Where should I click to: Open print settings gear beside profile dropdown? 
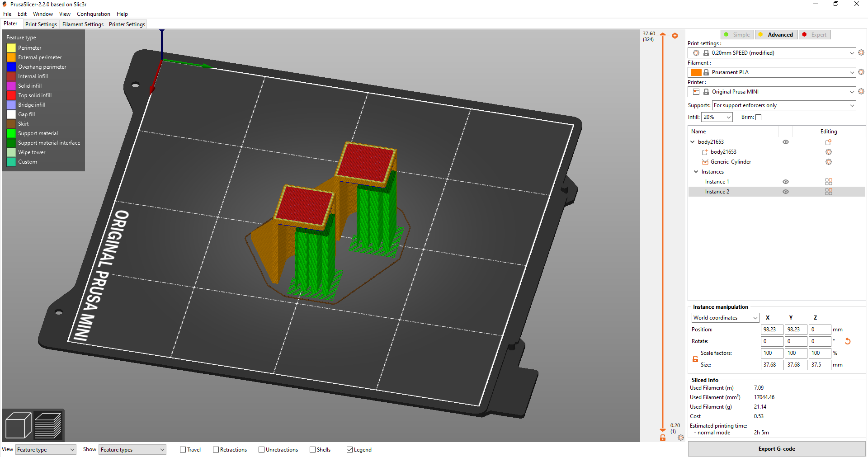pyautogui.click(x=861, y=52)
